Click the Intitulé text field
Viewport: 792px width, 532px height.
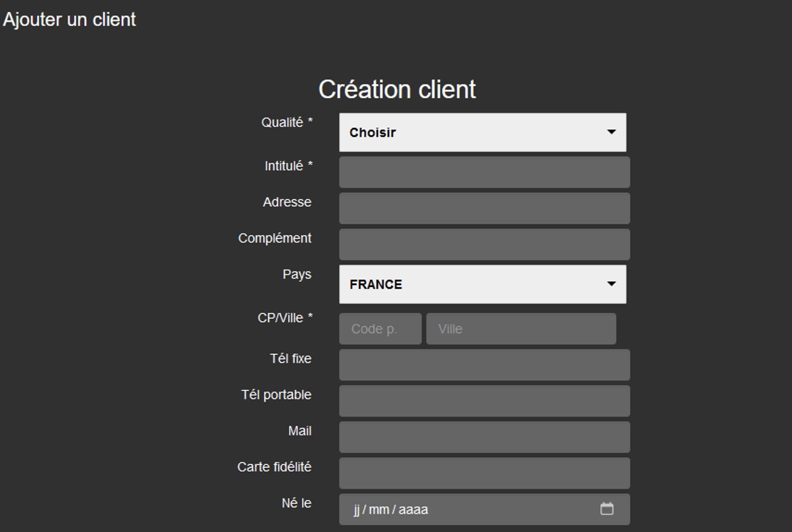(484, 172)
